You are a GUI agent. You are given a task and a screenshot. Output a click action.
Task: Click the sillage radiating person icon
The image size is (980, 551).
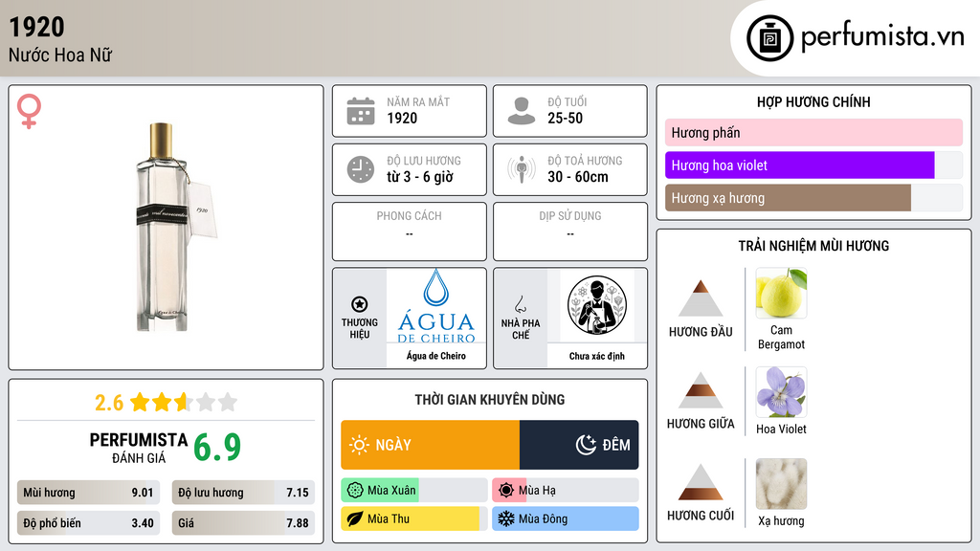[522, 169]
